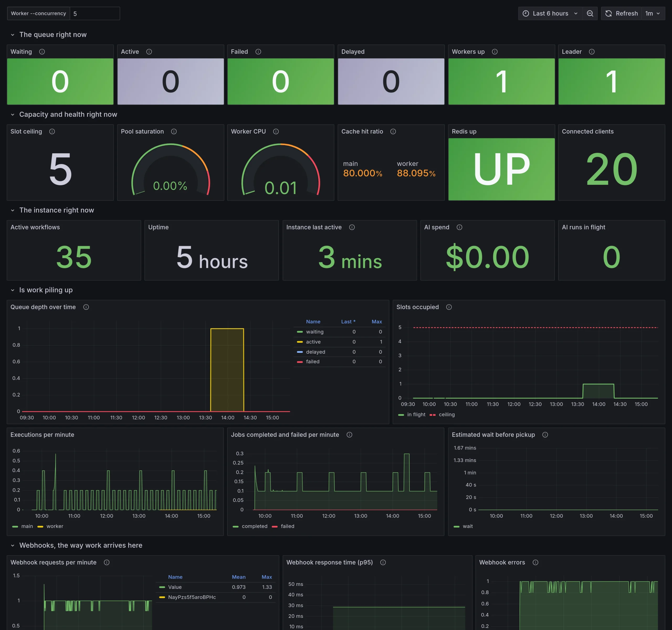Image resolution: width=672 pixels, height=630 pixels.
Task: Show info tooltip for Leader panel
Action: click(592, 52)
